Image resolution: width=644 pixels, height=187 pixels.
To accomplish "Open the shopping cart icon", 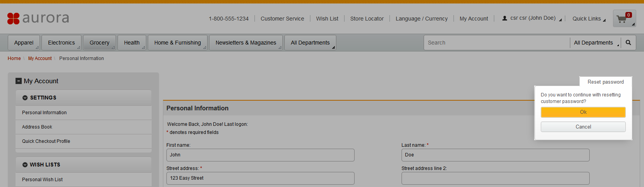I will (x=622, y=19).
